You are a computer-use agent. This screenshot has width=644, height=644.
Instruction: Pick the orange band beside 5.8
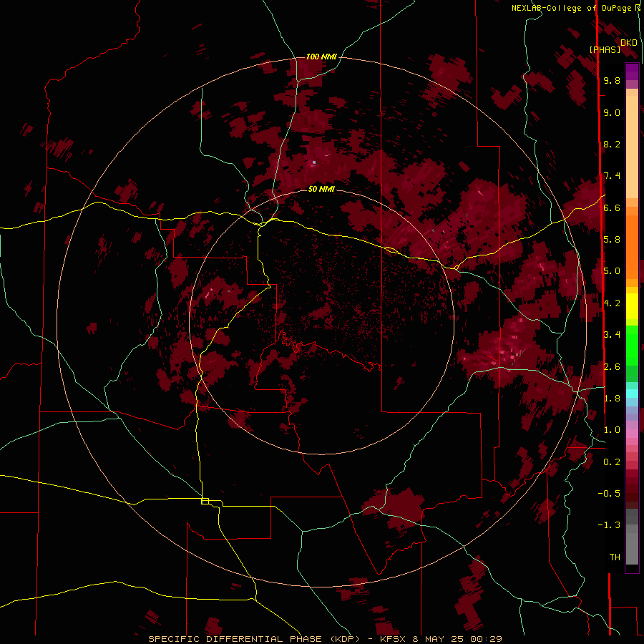pos(632,248)
